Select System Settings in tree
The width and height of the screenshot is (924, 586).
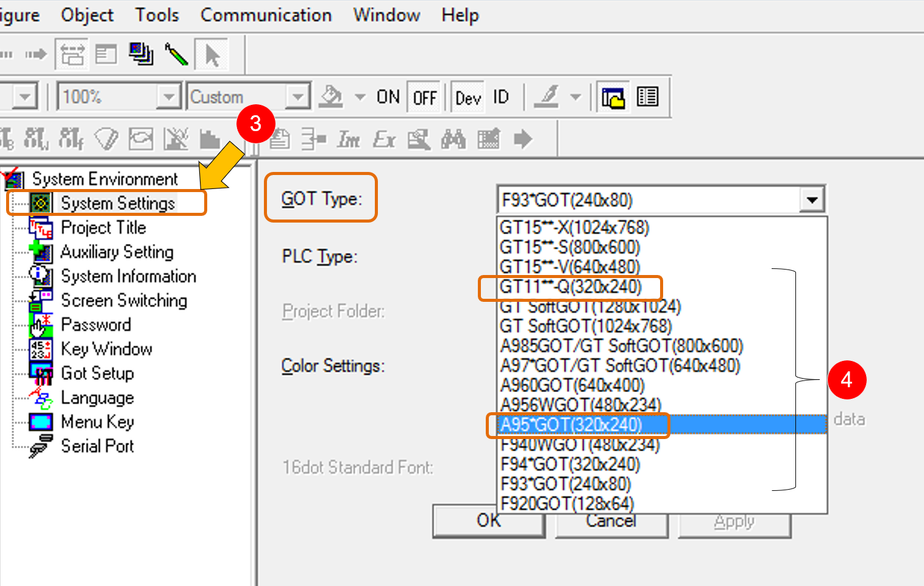pos(118,203)
